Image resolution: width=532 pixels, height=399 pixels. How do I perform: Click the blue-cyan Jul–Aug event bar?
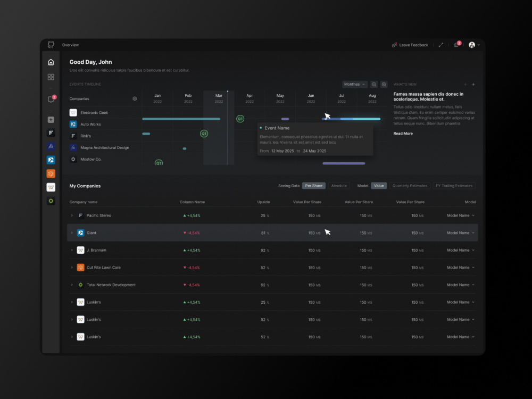(x=351, y=119)
